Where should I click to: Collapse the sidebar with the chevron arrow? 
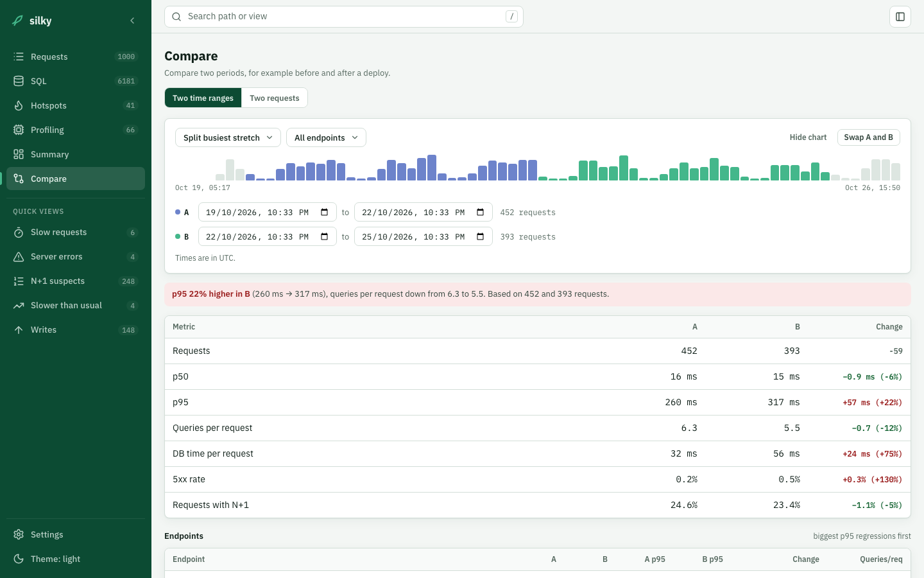tap(132, 21)
